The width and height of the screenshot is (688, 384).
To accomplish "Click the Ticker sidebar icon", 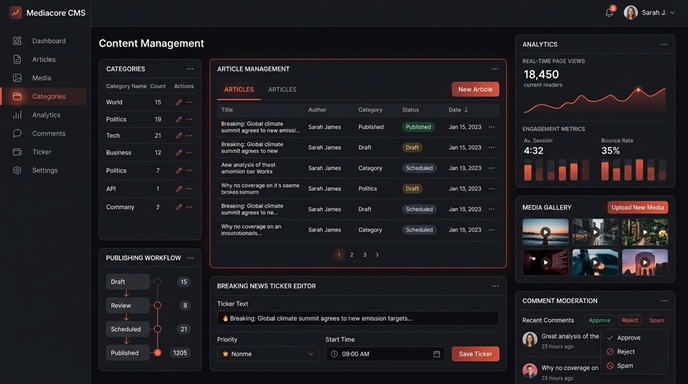I will coord(17,152).
